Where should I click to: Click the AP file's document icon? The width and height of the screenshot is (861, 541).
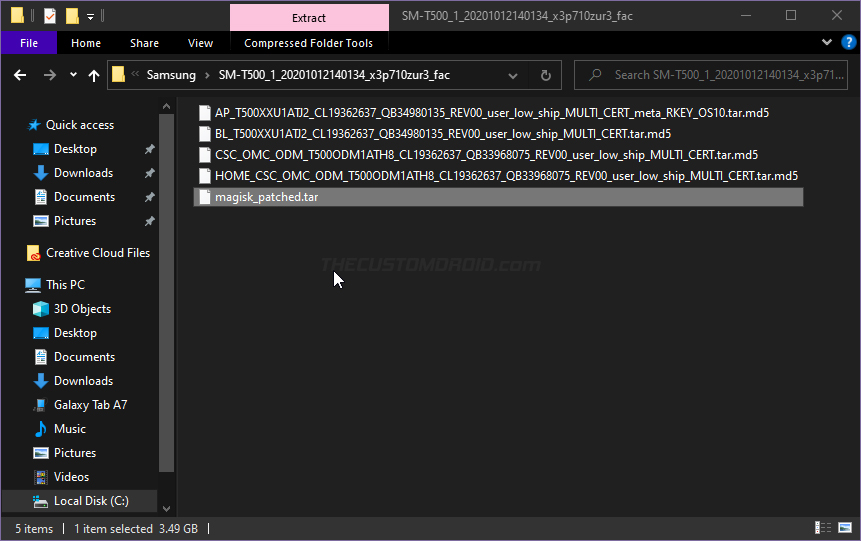[205, 113]
